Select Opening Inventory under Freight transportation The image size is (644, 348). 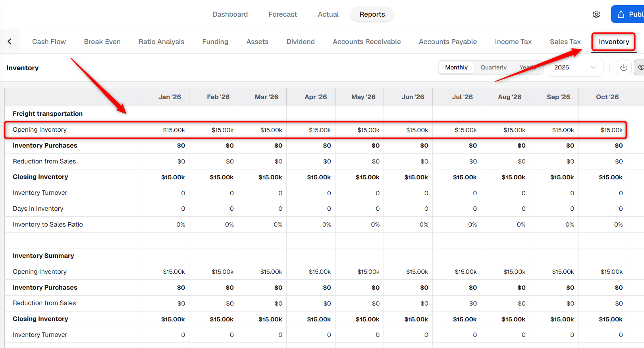click(40, 129)
